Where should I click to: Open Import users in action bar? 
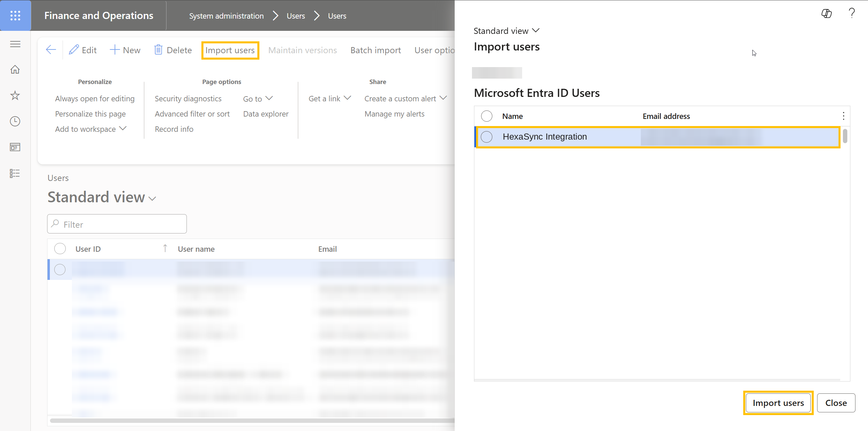point(230,50)
